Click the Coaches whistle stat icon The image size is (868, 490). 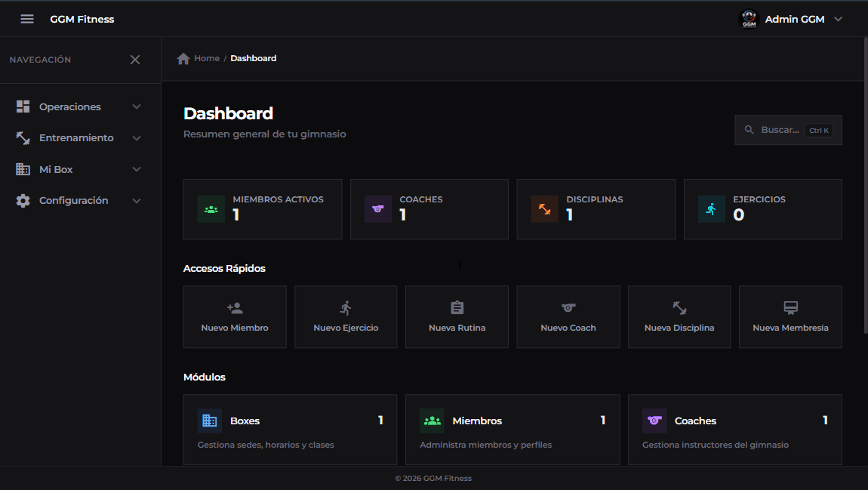coord(378,209)
